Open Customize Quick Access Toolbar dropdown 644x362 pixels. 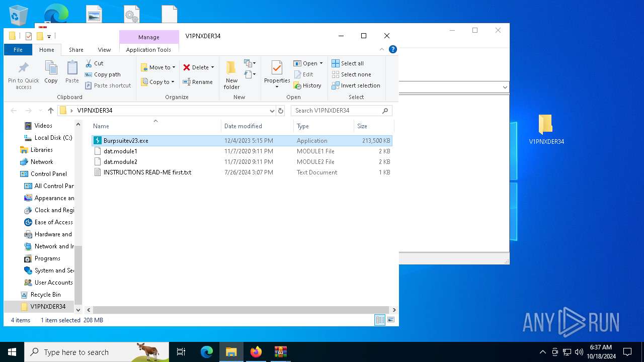[x=49, y=36]
